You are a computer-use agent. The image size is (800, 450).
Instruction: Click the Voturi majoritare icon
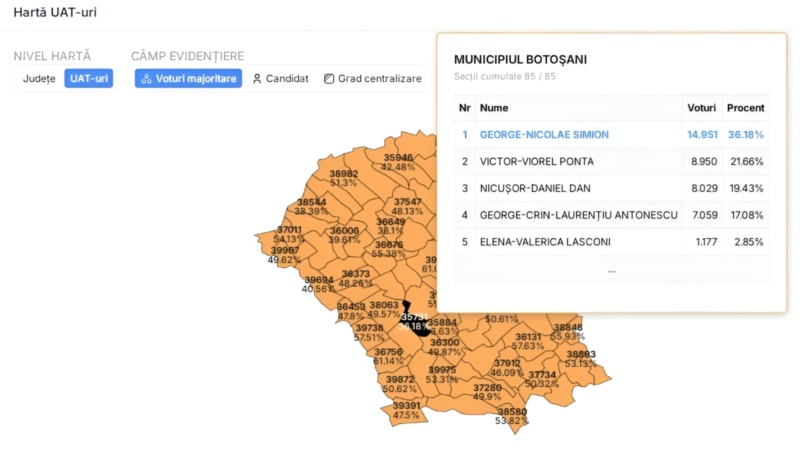coord(146,79)
